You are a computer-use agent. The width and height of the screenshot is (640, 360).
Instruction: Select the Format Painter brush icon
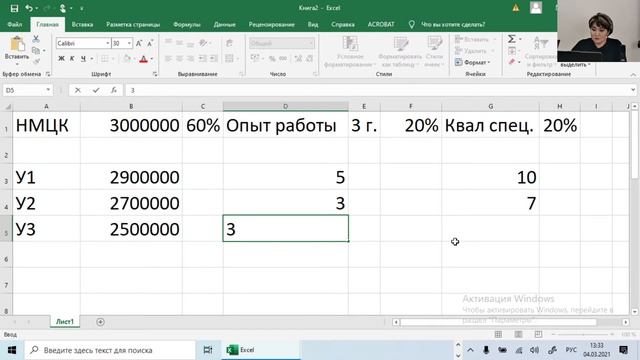36,61
